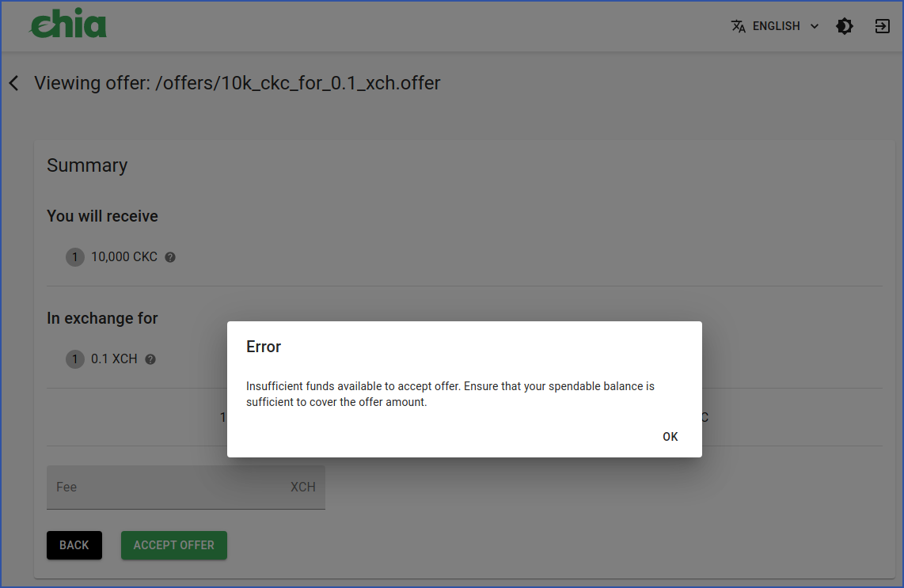The height and width of the screenshot is (588, 904).
Task: Click the log out icon
Action: point(882,26)
